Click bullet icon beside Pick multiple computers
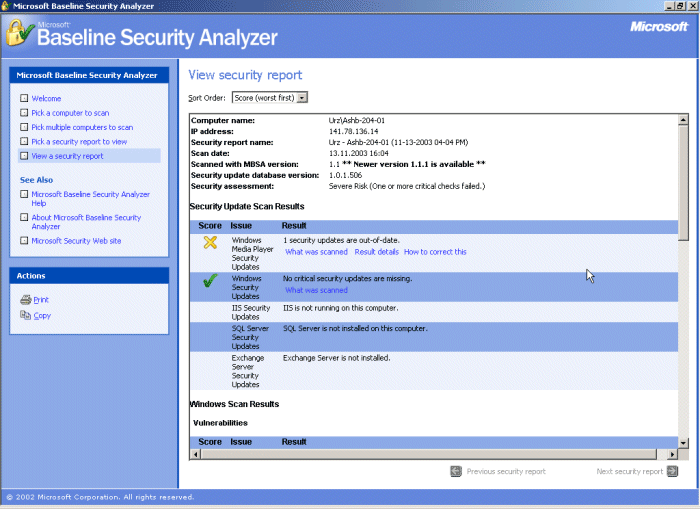 point(24,127)
